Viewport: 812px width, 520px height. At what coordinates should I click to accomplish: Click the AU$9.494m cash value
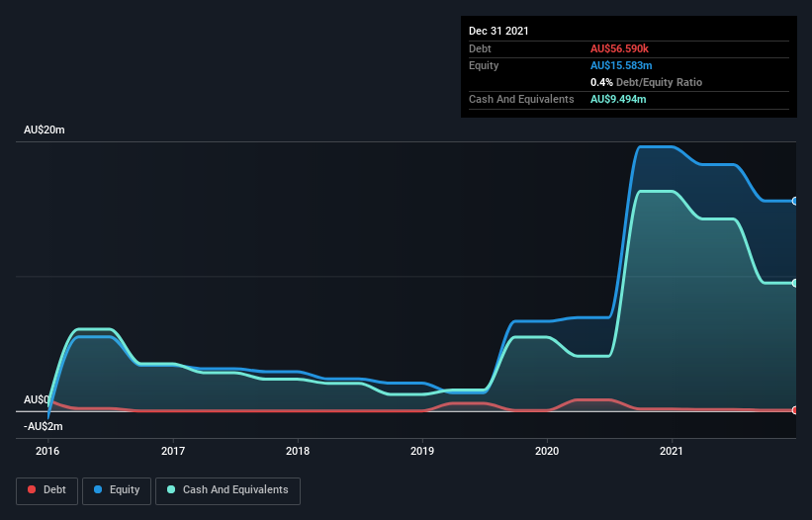(x=618, y=99)
